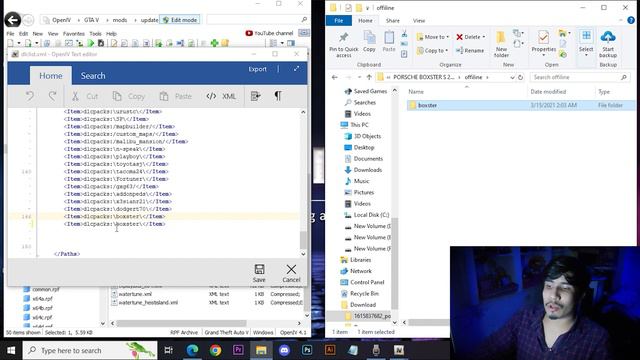Image resolution: width=640 pixels, height=360 pixels.
Task: Open Photoshop from taskbar
Action: (307, 350)
